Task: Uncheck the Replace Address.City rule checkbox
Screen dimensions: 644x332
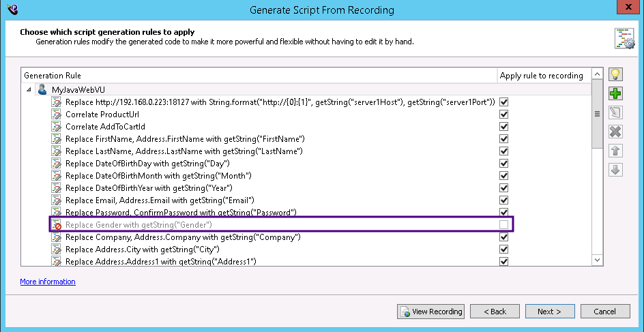Action: pyautogui.click(x=504, y=250)
